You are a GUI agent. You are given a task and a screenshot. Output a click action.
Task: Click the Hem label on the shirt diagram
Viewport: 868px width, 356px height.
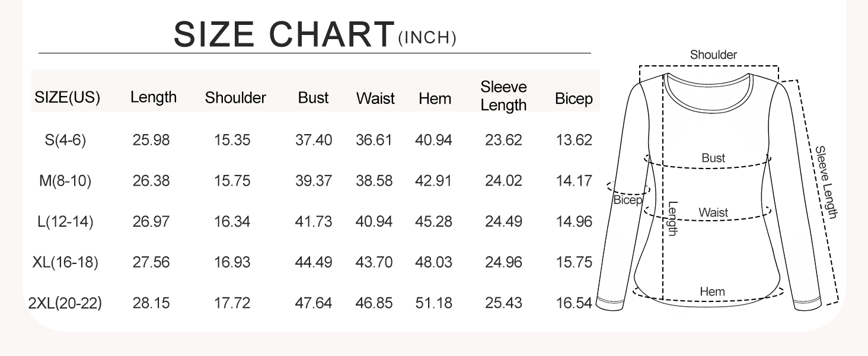click(x=712, y=292)
